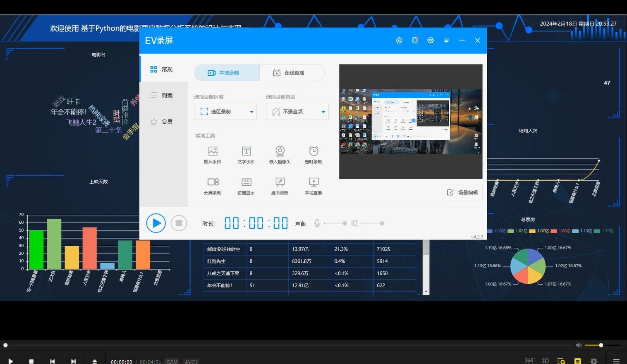Open the 图片水印 (image watermark) tool
Viewport: 627px width, 364px height.
(x=212, y=155)
